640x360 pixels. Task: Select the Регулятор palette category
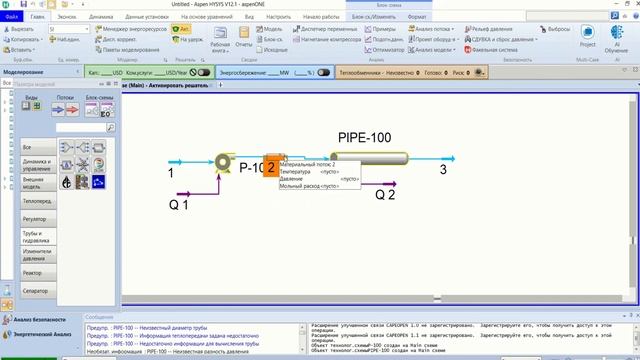coord(38,219)
